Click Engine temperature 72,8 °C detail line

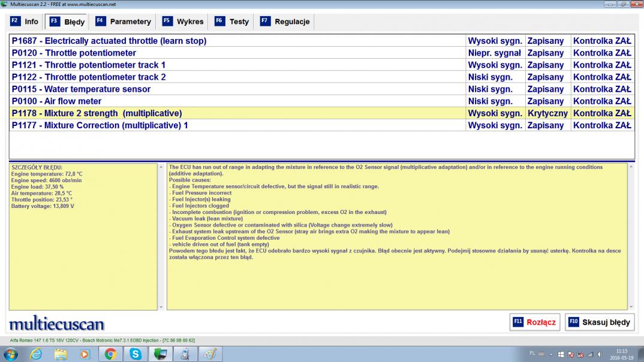click(x=47, y=174)
